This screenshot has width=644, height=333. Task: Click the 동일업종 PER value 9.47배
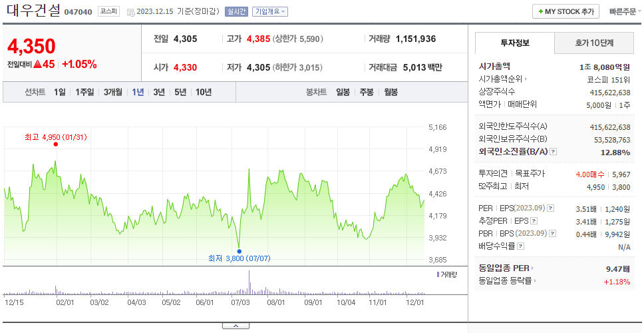point(618,269)
